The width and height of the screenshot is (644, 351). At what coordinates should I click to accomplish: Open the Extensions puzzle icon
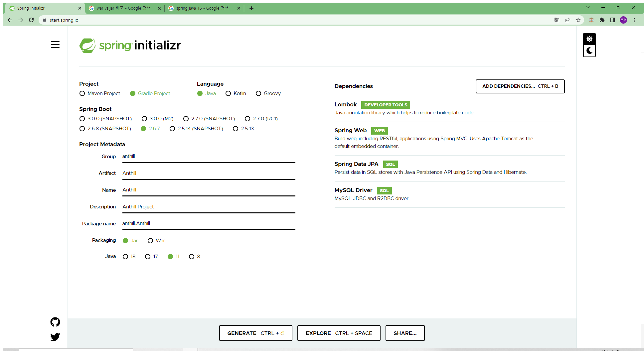click(x=602, y=20)
